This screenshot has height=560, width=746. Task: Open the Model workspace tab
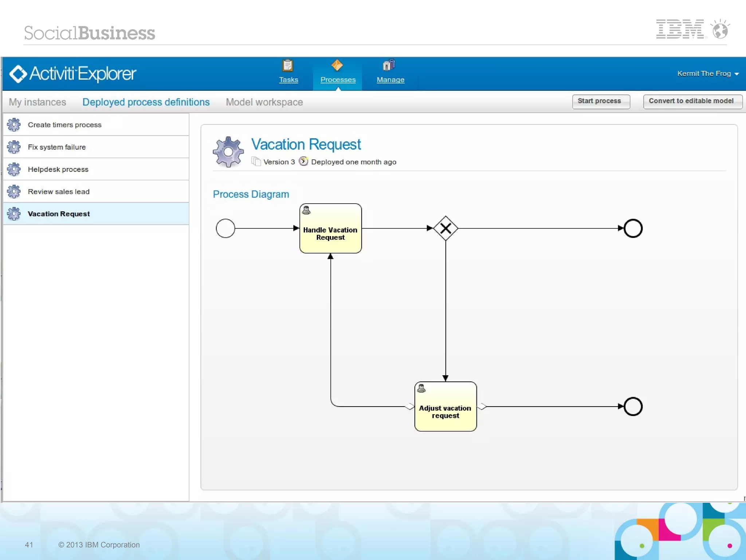(264, 102)
